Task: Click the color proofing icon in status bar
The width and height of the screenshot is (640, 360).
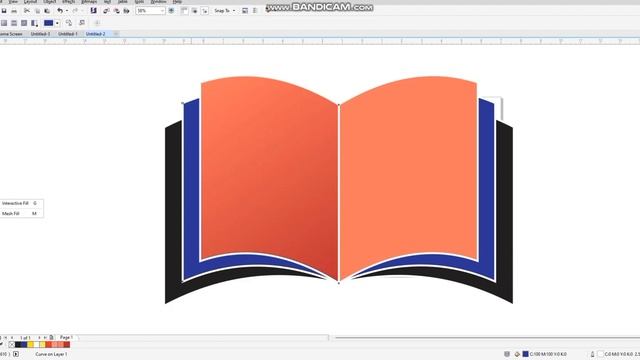Action: pyautogui.click(x=507, y=354)
